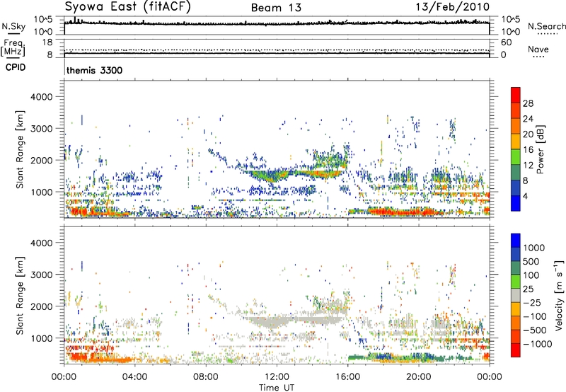Image resolution: width=566 pixels, height=392 pixels.
Task: Click the '3000' tick of the velocity panel
Action: (x=42, y=275)
